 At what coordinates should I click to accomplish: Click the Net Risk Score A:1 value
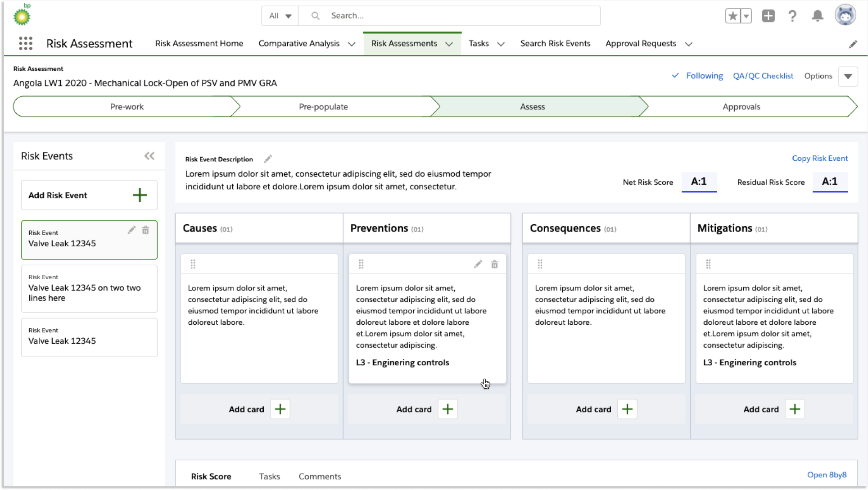pyautogui.click(x=699, y=181)
